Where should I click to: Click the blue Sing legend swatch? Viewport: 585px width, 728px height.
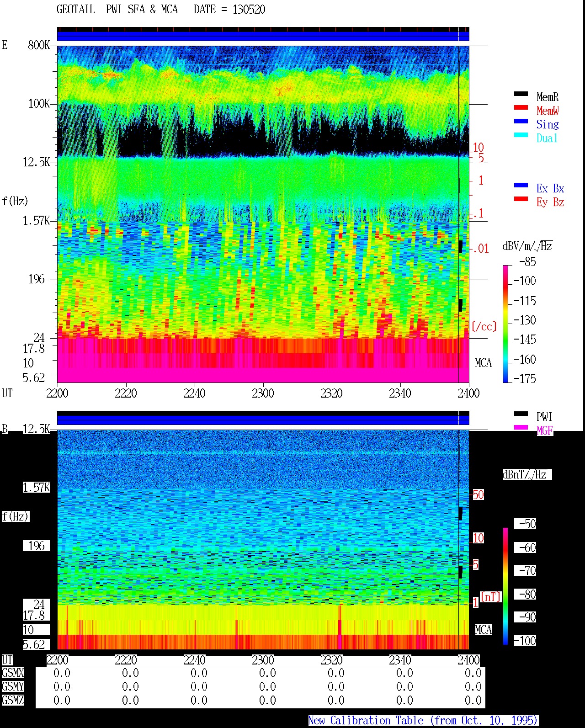click(521, 122)
